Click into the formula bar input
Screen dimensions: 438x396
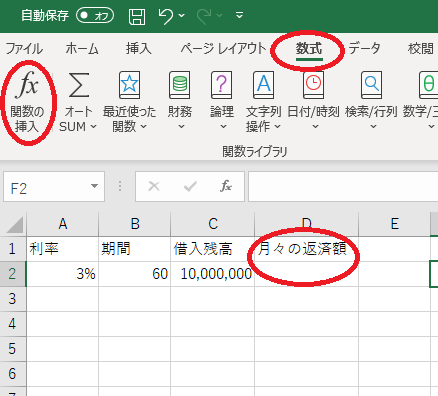pos(343,187)
